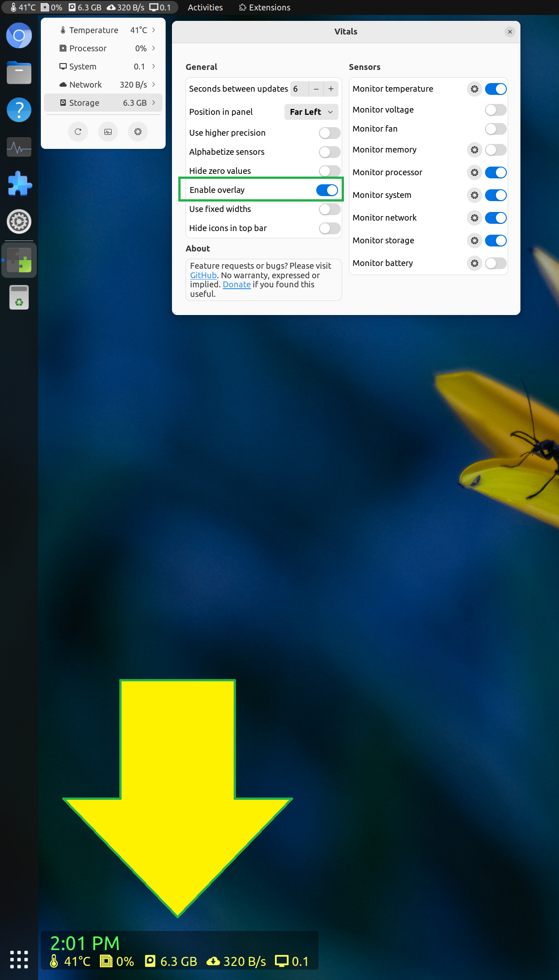Decrease seconds between updates with minus

(x=316, y=89)
